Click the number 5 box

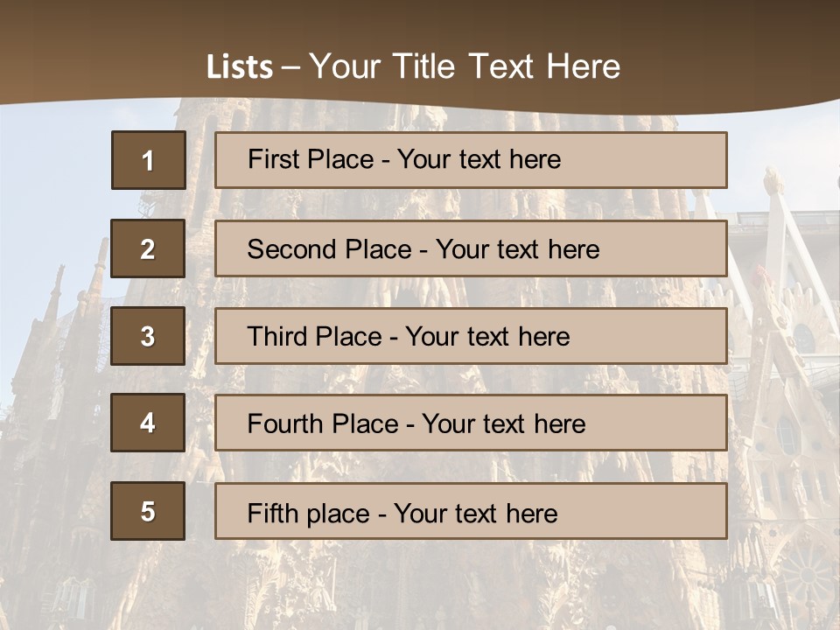[148, 511]
